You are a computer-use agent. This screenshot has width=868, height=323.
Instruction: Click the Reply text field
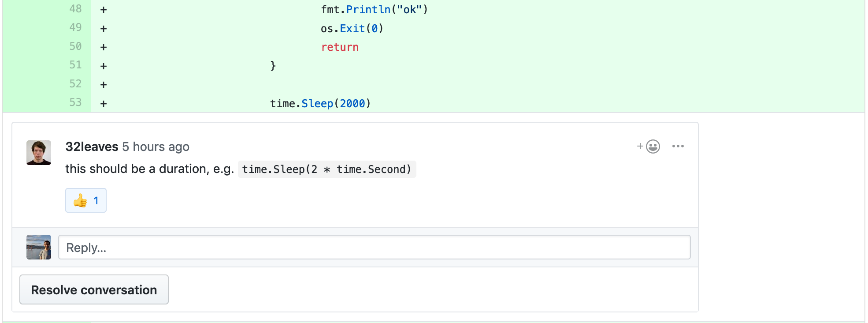click(374, 247)
